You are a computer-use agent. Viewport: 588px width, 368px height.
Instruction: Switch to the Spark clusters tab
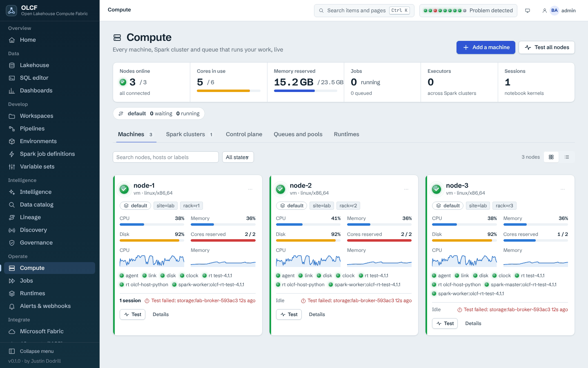tap(189, 134)
